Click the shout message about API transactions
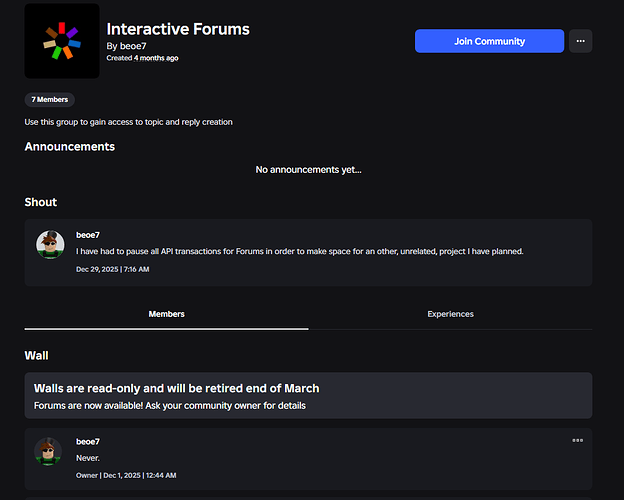Image resolution: width=624 pixels, height=500 pixels. (300, 252)
